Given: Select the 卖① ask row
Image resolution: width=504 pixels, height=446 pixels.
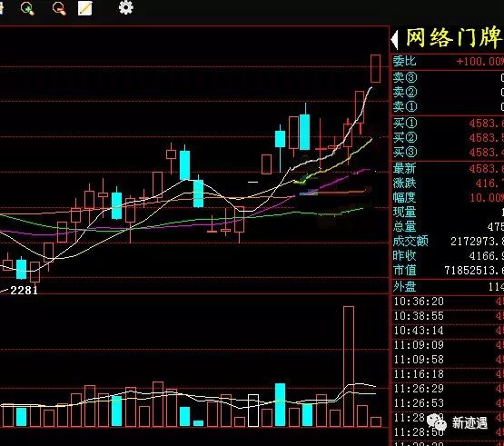Looking at the screenshot, I should (x=448, y=106).
